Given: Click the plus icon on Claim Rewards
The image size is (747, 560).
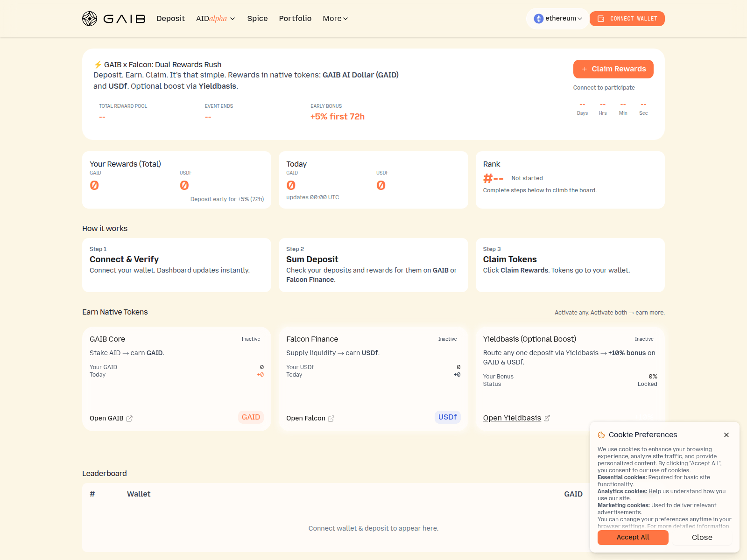Looking at the screenshot, I should [585, 69].
